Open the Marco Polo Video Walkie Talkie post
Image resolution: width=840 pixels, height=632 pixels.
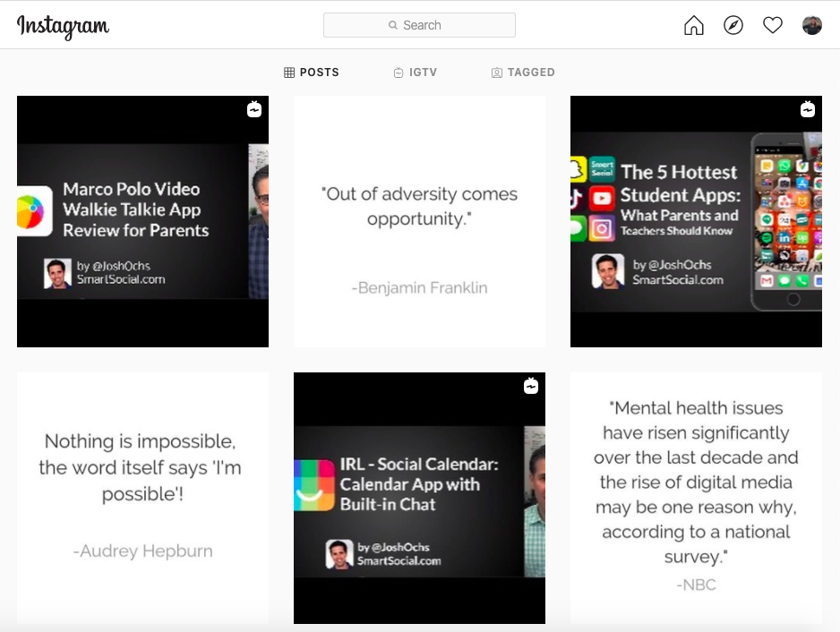(142, 221)
